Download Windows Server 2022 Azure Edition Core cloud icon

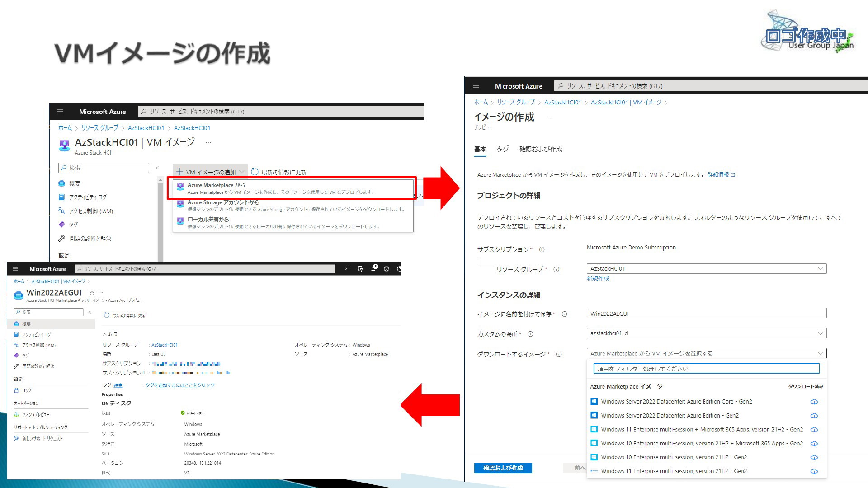(814, 402)
